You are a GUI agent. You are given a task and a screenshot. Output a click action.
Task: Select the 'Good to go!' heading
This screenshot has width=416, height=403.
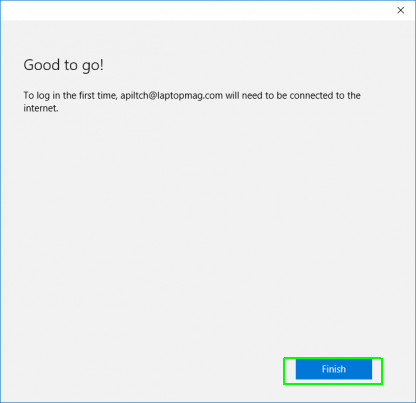(x=63, y=65)
